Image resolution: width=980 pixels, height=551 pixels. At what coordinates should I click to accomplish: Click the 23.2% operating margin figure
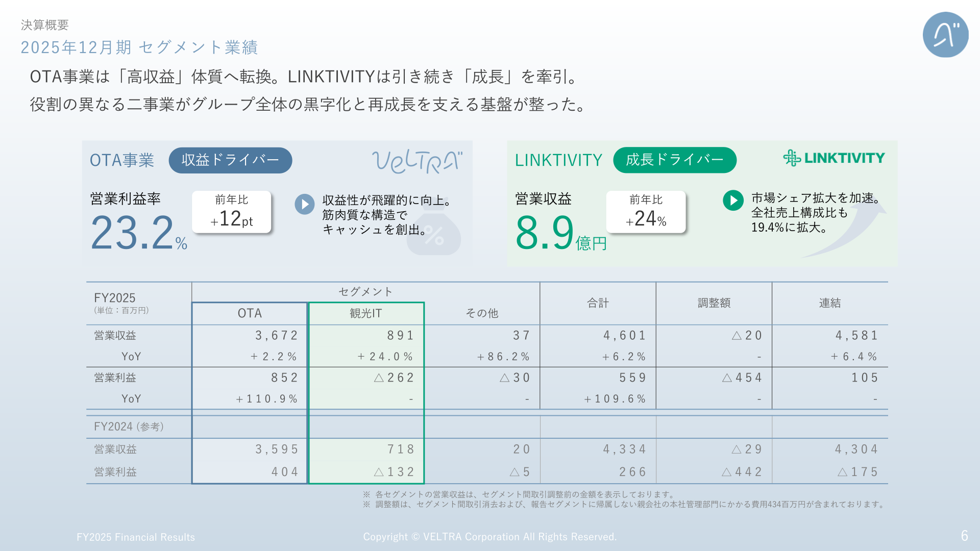139,233
